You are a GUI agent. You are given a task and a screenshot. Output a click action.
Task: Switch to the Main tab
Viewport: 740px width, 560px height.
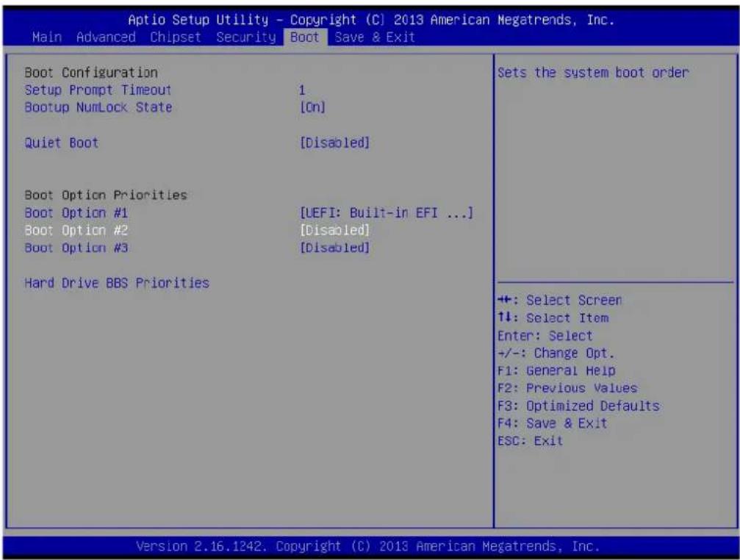pos(47,37)
